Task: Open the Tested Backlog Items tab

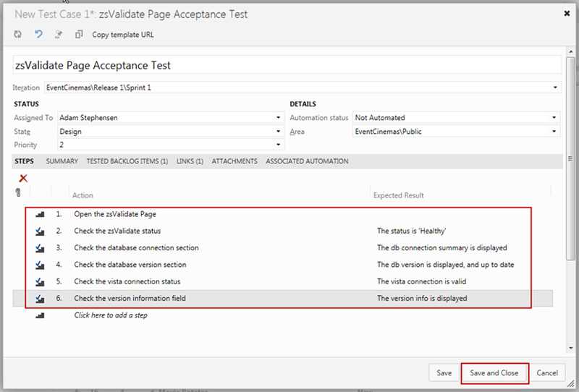Action: point(127,161)
